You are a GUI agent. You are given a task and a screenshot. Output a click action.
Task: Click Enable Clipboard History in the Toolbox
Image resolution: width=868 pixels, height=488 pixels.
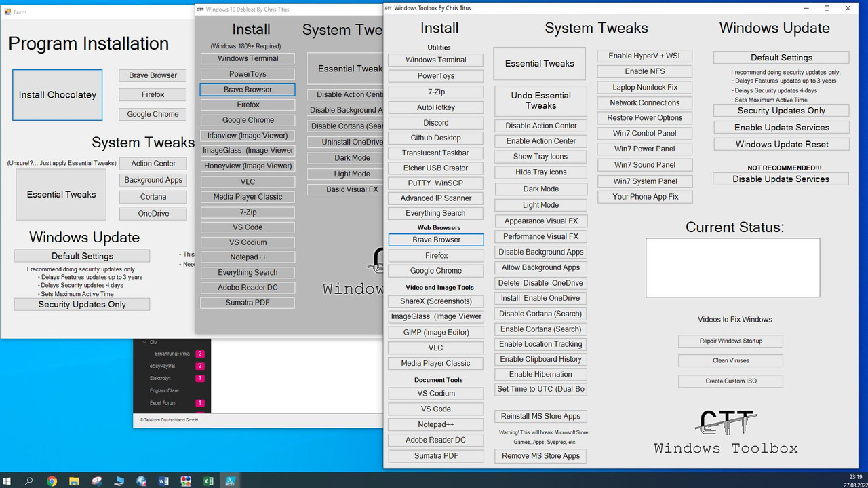pyautogui.click(x=540, y=359)
